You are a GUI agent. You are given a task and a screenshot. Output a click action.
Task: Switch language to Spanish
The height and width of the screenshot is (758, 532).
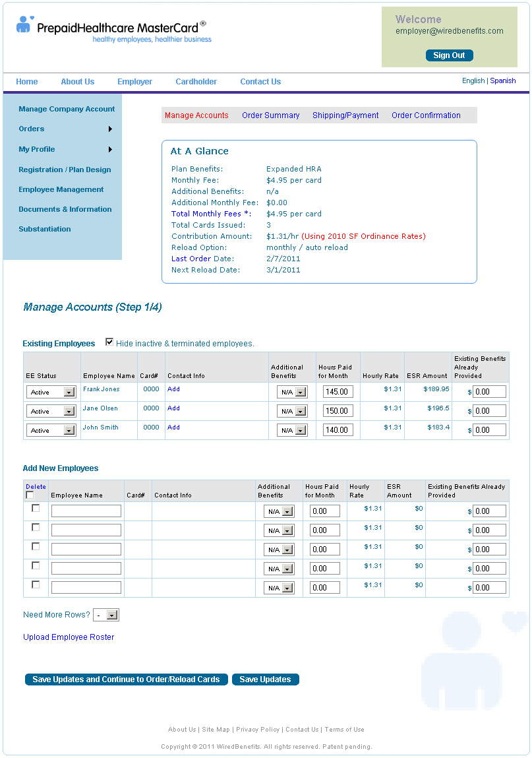tap(503, 80)
